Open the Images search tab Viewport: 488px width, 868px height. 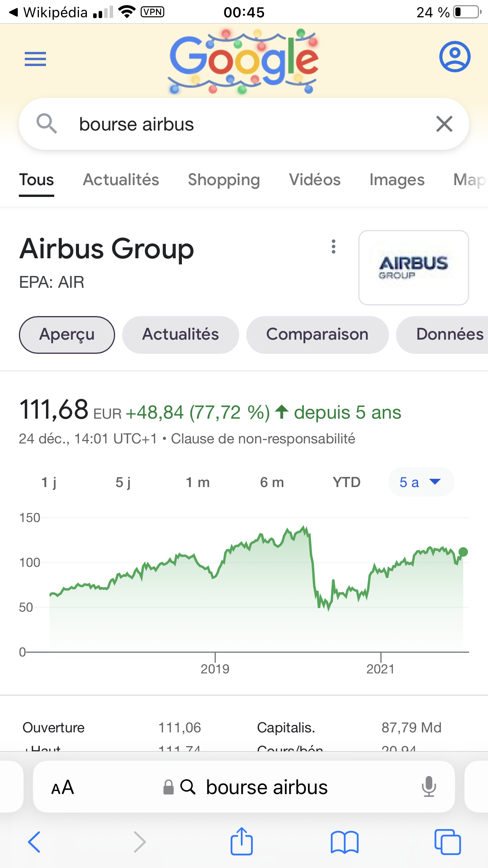pyautogui.click(x=397, y=180)
